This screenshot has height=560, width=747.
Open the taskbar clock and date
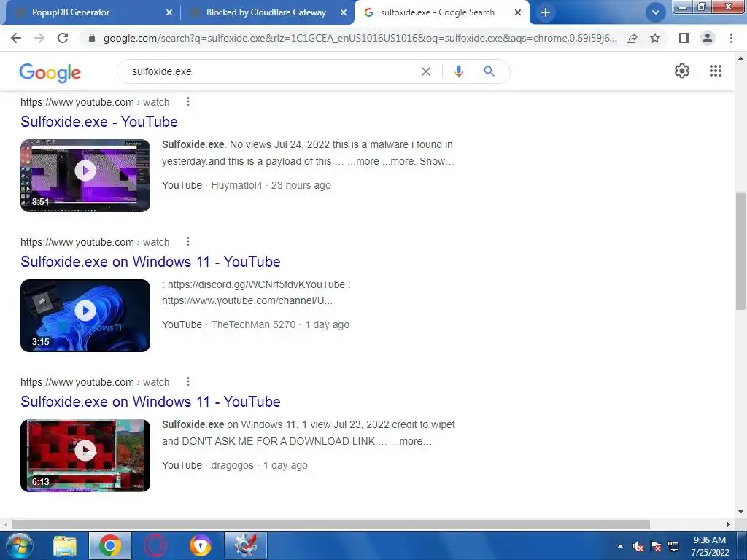(710, 546)
